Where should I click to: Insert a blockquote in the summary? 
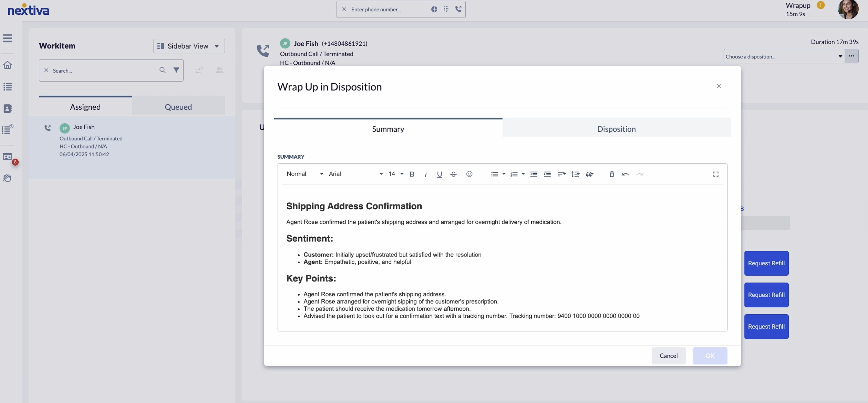tap(590, 174)
